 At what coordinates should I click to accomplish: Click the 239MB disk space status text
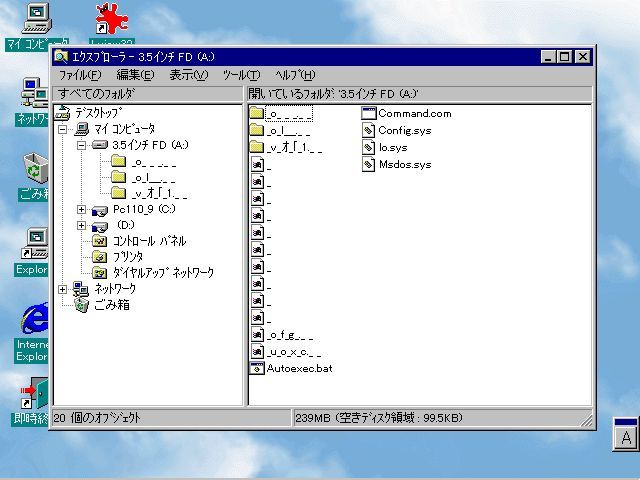click(379, 418)
